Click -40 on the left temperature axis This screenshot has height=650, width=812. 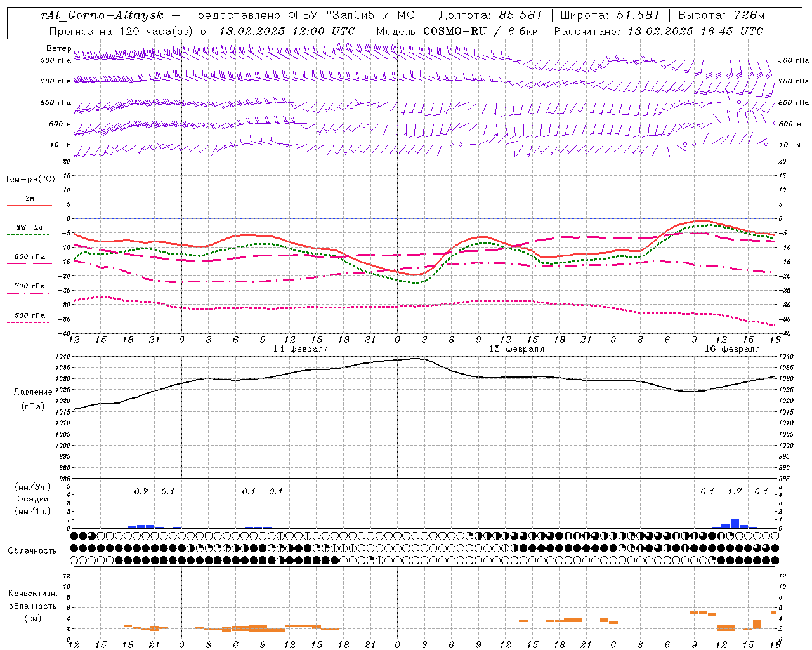65,334
